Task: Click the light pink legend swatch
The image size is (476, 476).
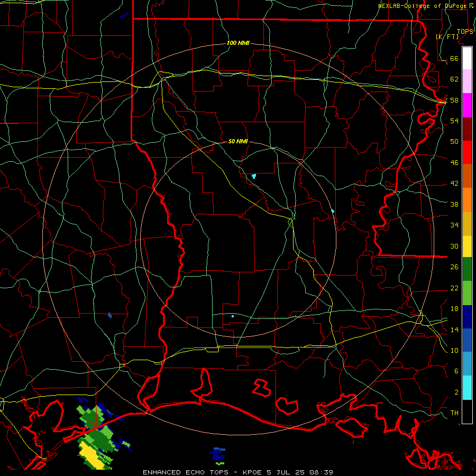Action: click(467, 81)
